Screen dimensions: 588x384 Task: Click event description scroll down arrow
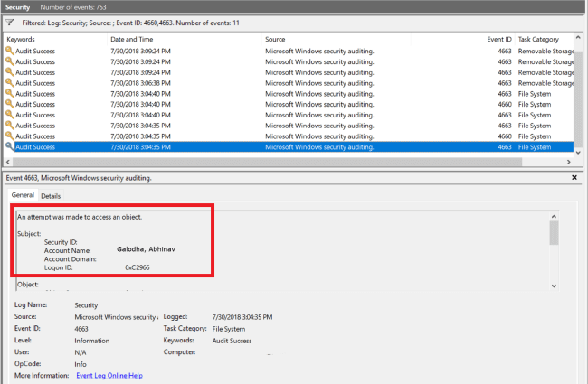(554, 286)
